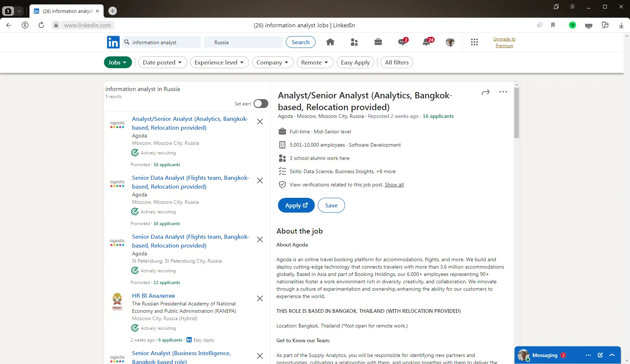Image resolution: width=630 pixels, height=364 pixels.
Task: Open browser tab list dropdown arrow
Action: [19, 11]
